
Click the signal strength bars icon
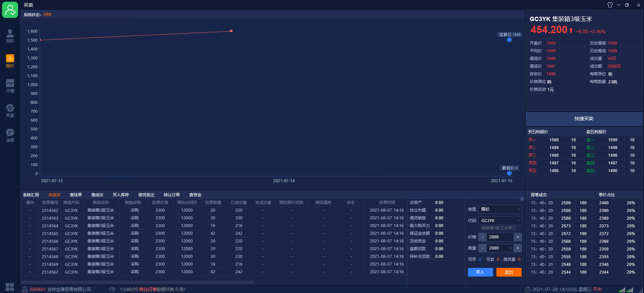626,290
